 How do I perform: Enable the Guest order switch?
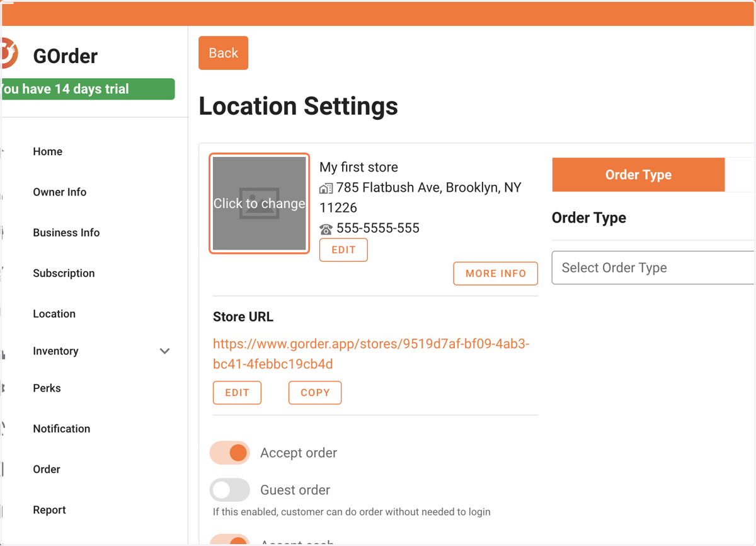coord(230,490)
